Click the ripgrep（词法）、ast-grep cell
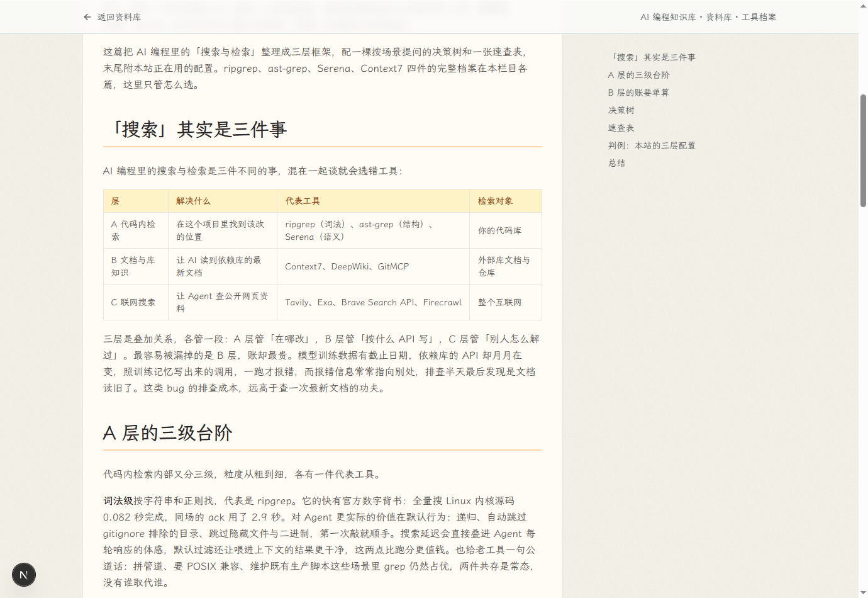The image size is (868, 598). [374, 230]
